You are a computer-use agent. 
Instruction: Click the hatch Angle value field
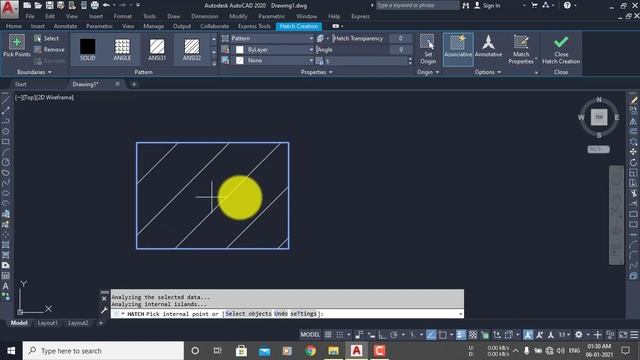[x=400, y=50]
